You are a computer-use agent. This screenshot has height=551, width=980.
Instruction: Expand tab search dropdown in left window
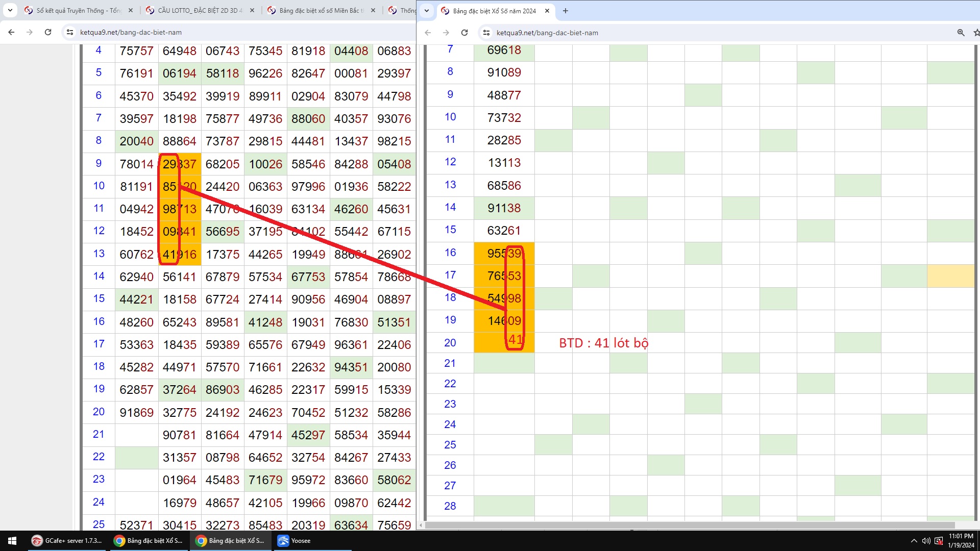click(10, 10)
